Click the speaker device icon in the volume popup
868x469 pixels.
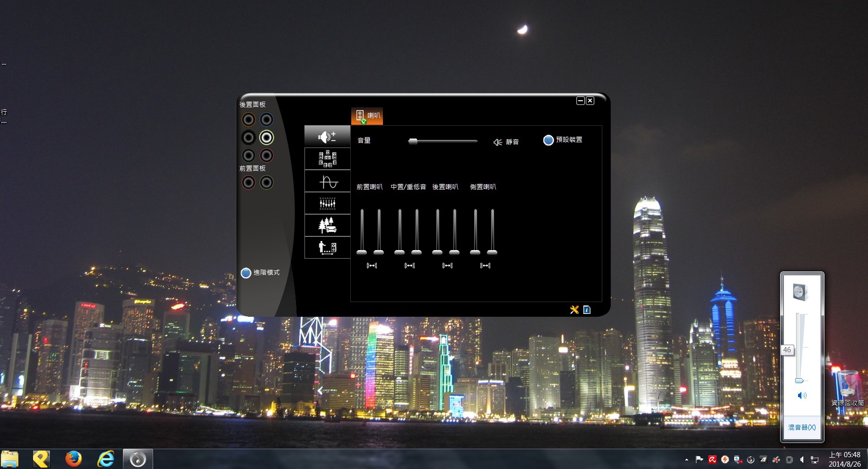(x=800, y=292)
